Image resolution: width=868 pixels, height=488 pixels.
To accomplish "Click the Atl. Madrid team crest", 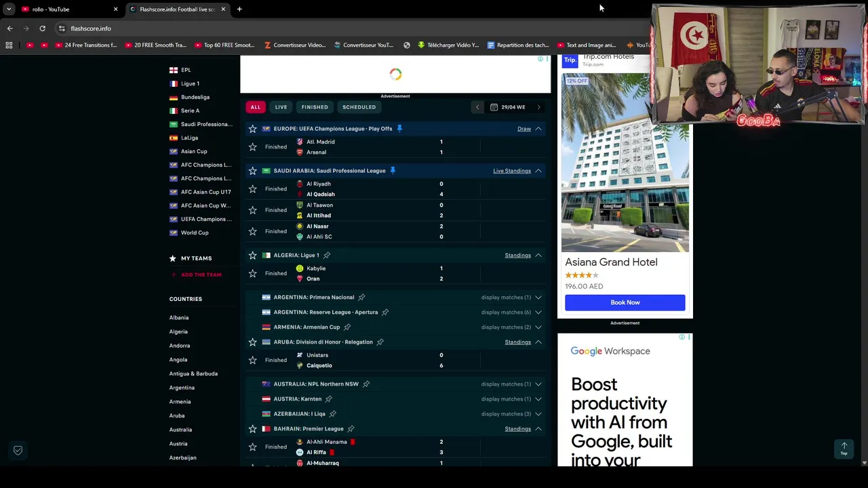I will pyautogui.click(x=300, y=142).
